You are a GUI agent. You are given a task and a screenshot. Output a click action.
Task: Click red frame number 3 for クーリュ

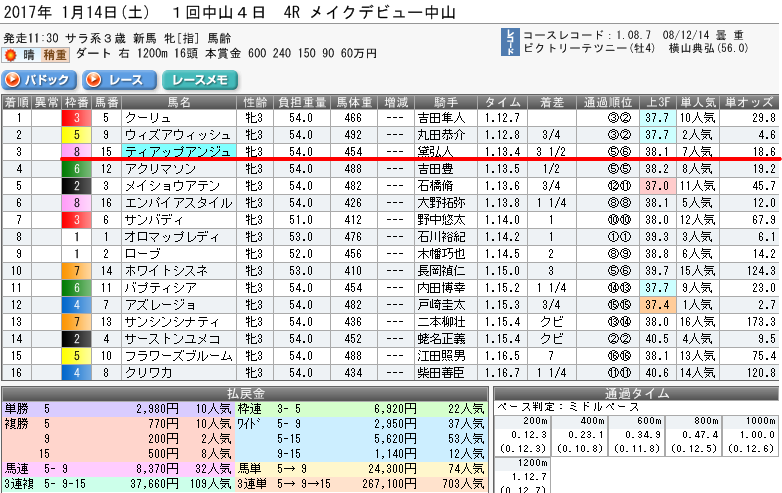tap(76, 118)
